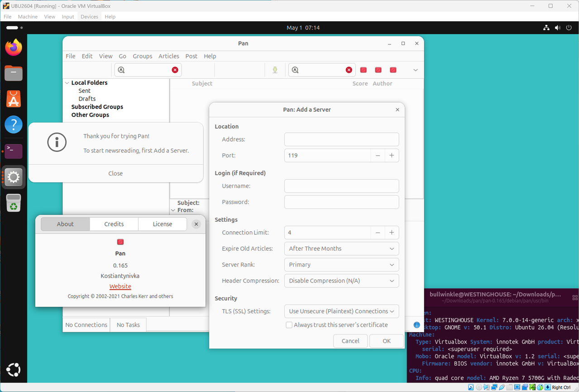Screen dimensions: 579x392
Task: Click the VirtualBox optical disc status icon
Action: pos(479,387)
